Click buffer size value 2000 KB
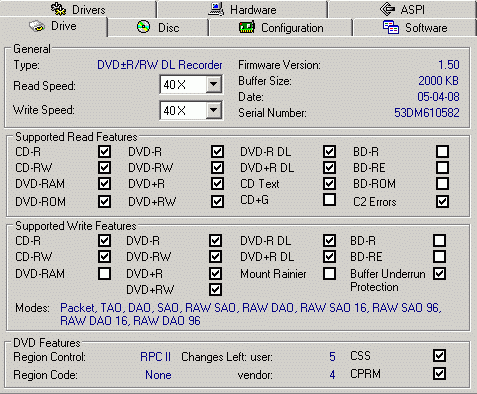 point(439,81)
